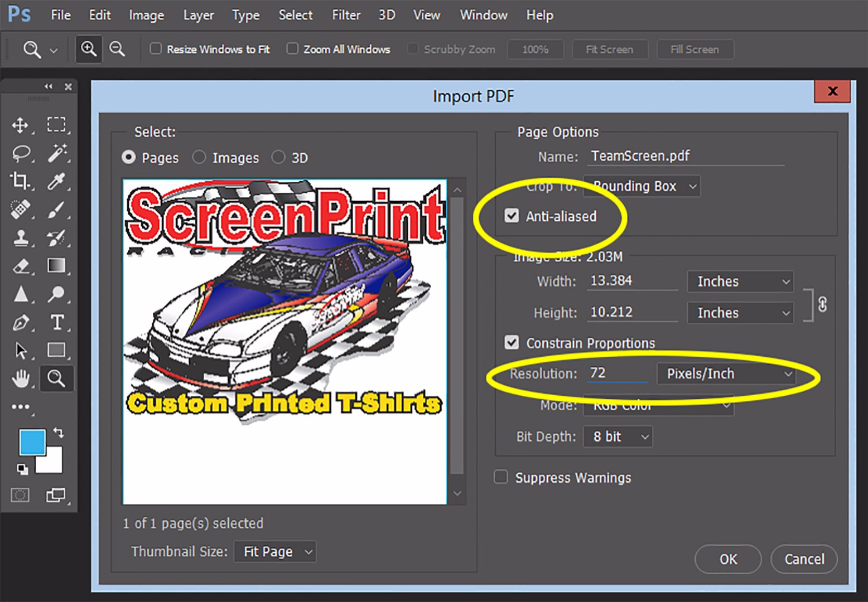Cancel the Import PDF dialog

pyautogui.click(x=804, y=559)
